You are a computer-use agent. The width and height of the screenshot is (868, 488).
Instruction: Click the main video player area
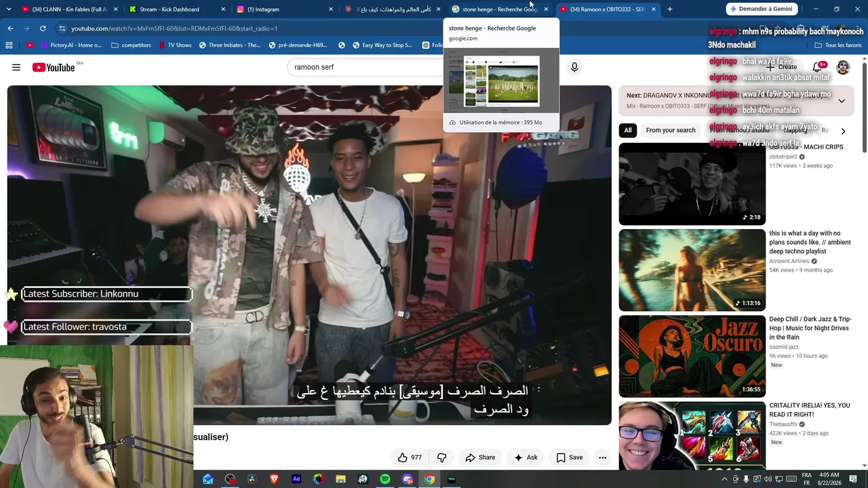click(x=309, y=255)
